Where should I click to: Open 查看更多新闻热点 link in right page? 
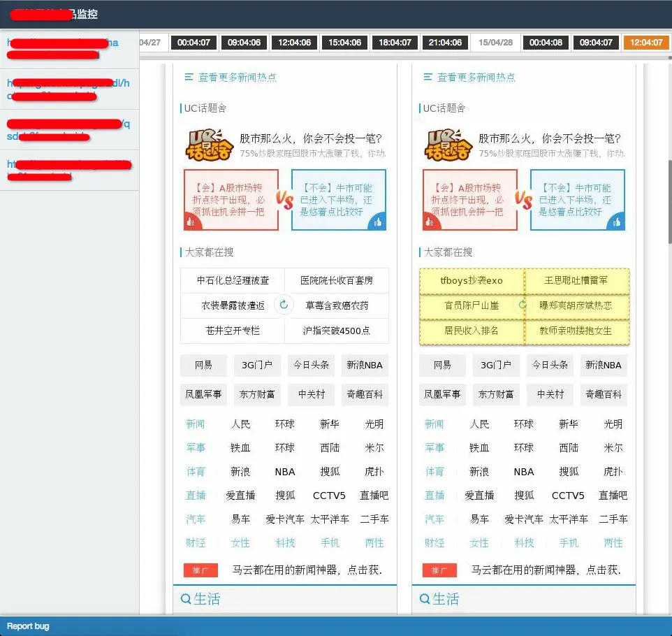tap(476, 77)
